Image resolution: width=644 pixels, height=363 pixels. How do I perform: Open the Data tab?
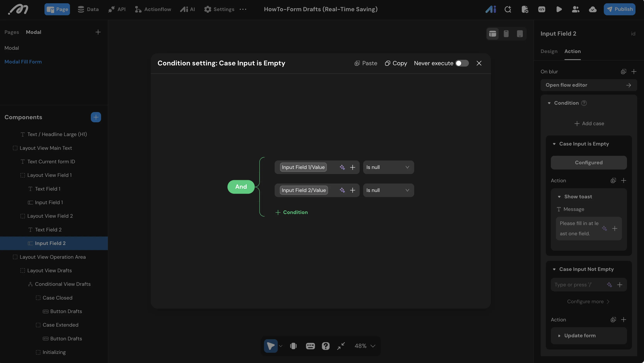pos(88,9)
